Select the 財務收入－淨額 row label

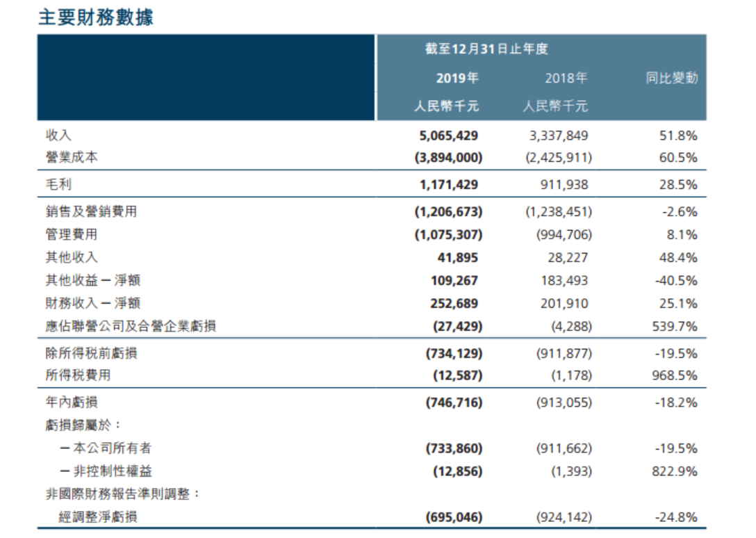(92, 303)
